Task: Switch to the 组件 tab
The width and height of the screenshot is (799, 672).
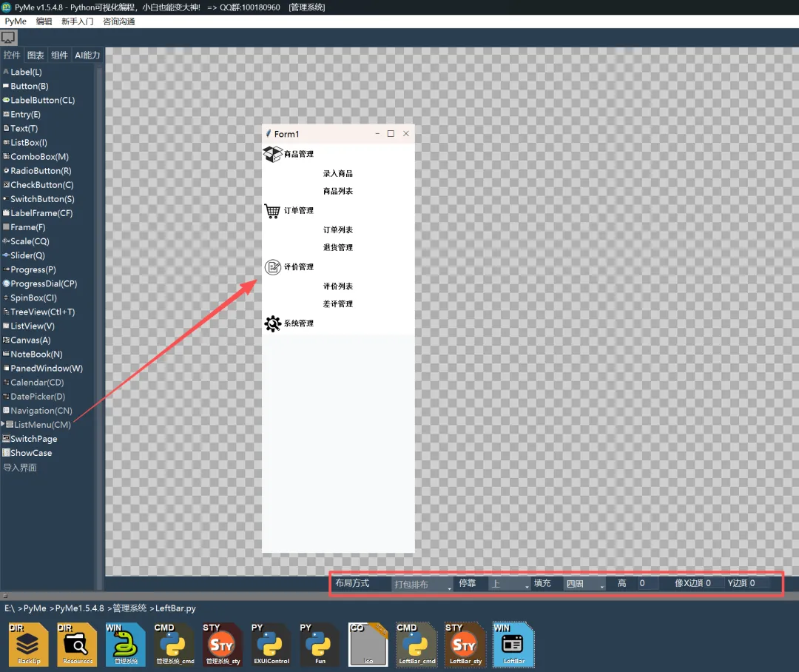Action: pos(60,55)
